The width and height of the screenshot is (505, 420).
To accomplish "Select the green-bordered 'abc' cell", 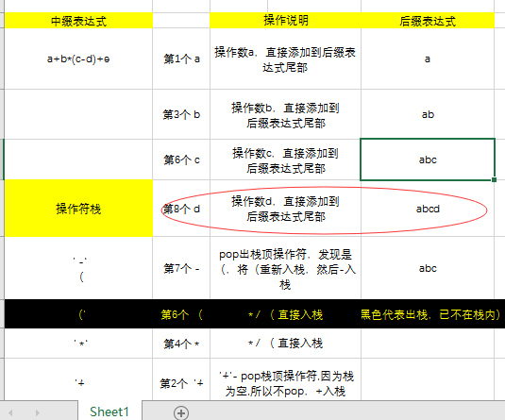I will coord(428,160).
